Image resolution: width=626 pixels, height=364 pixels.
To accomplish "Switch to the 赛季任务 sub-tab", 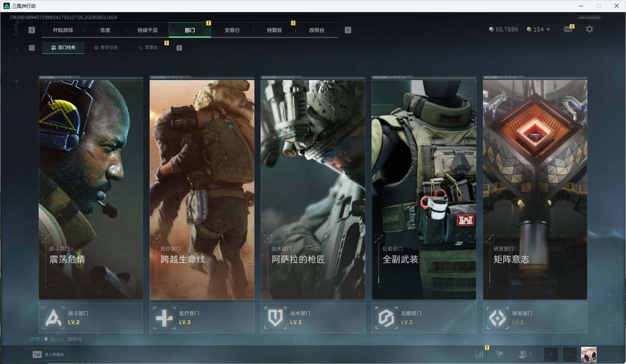I will (106, 48).
